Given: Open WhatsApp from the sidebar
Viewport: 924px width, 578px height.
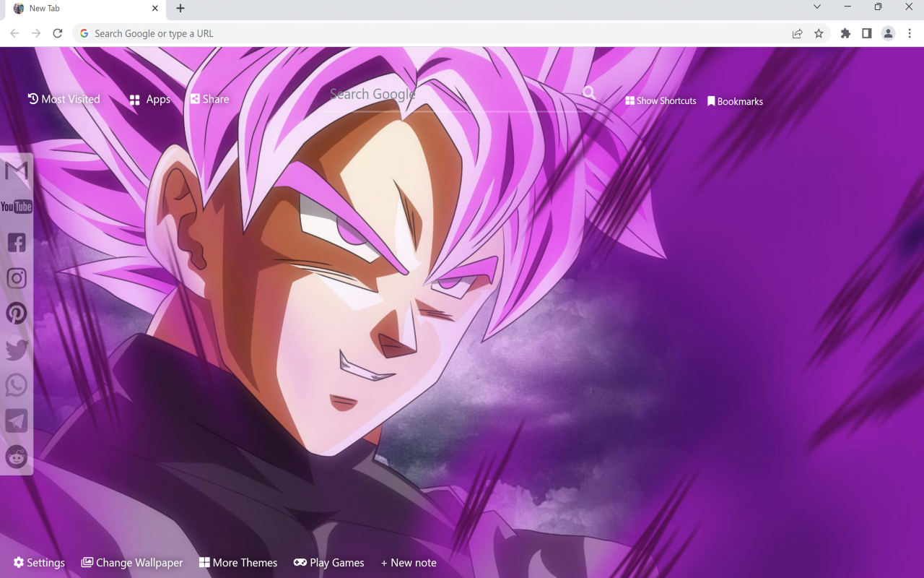Looking at the screenshot, I should point(17,385).
